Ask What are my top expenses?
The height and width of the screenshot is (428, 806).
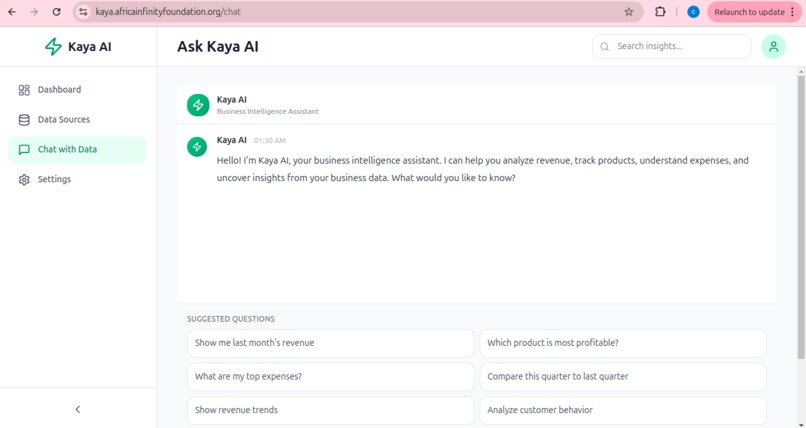[331, 377]
